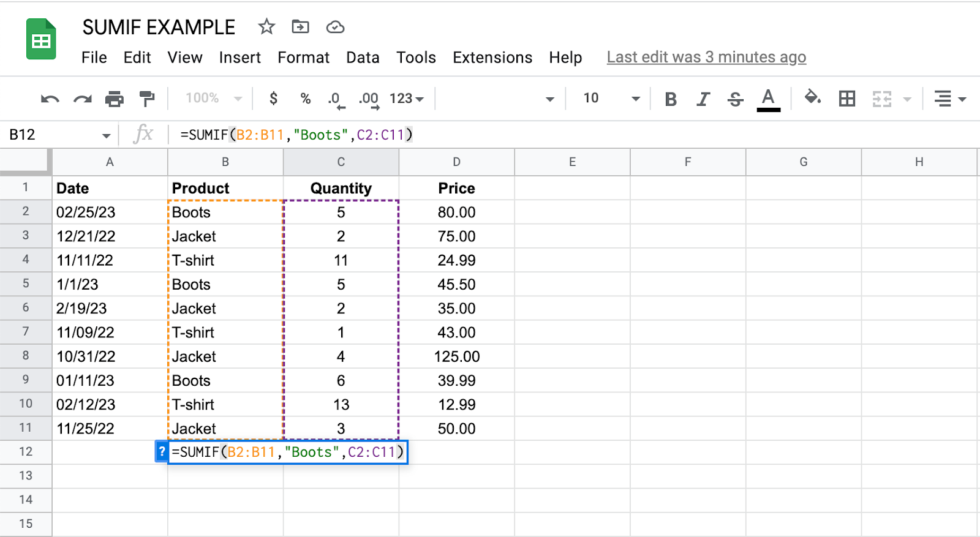980x537 pixels.
Task: Expand the merge cells dropdown arrow
Action: point(907,99)
